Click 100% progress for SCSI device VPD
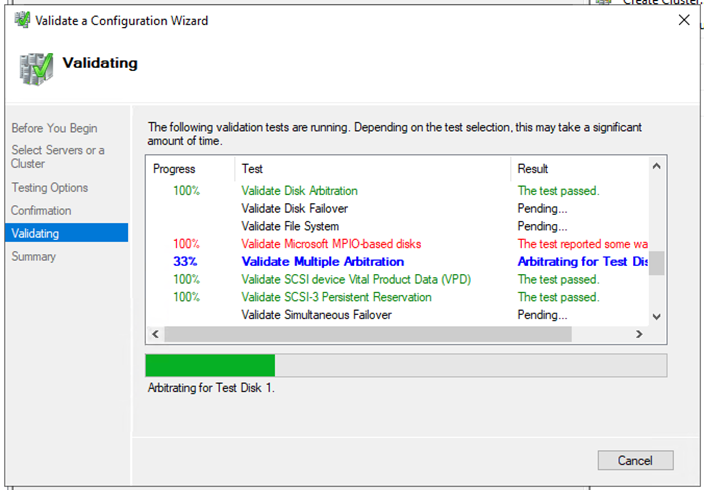This screenshot has width=704, height=490. [x=187, y=279]
